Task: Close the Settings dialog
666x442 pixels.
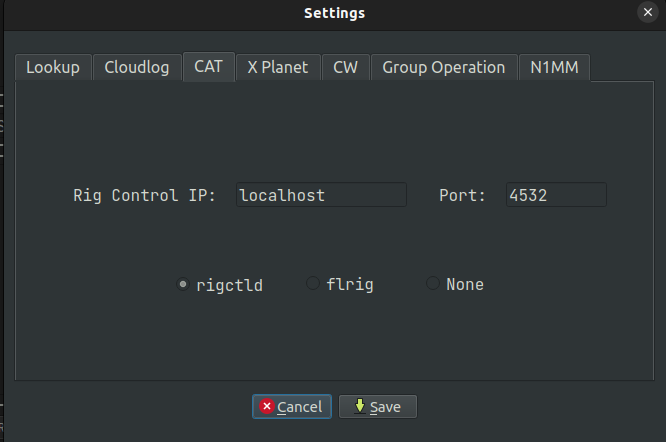Action: (x=648, y=12)
